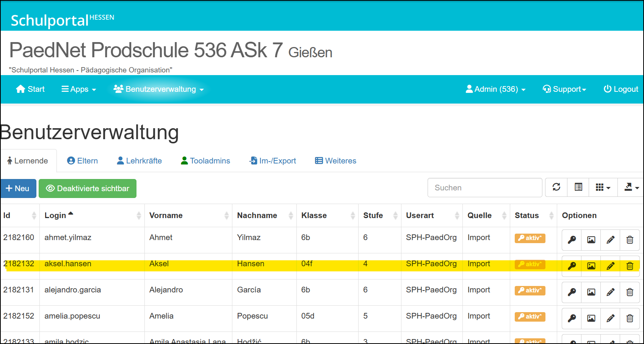Image resolution: width=644 pixels, height=344 pixels.
Task: Switch to the Tooladmins tab
Action: (x=205, y=161)
